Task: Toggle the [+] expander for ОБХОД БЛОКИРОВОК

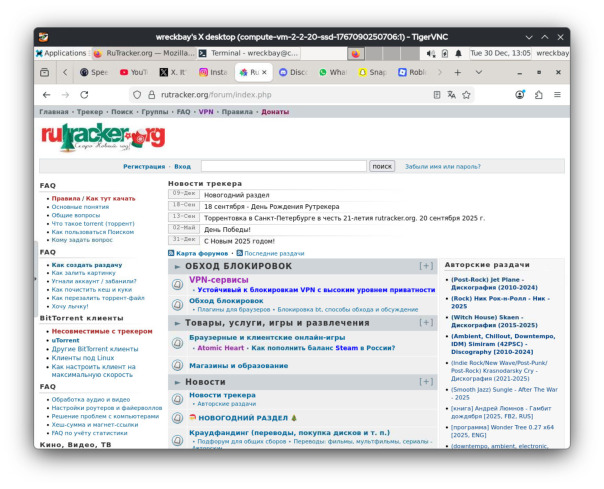Action: pyautogui.click(x=426, y=266)
